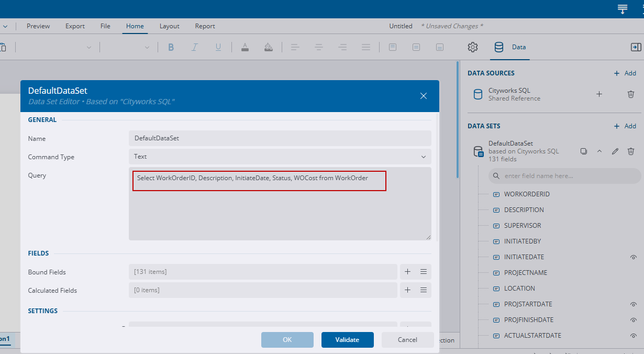Click Cancel in the Data Set Editor
The height and width of the screenshot is (354, 644).
tap(407, 339)
